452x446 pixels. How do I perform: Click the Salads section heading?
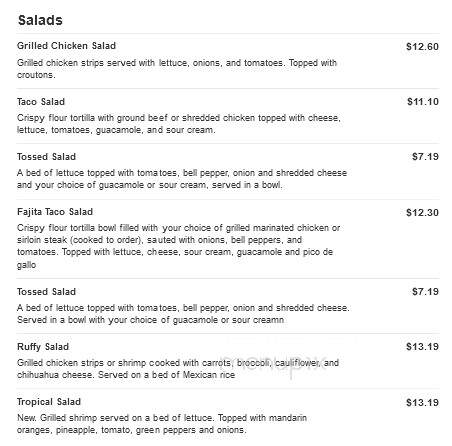click(x=40, y=20)
